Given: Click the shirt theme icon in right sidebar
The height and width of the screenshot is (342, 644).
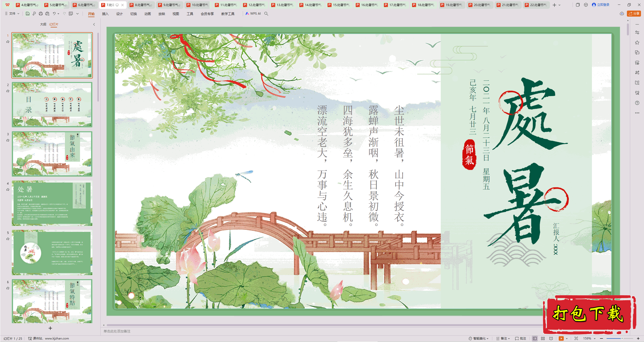Looking at the screenshot, I should (x=637, y=93).
